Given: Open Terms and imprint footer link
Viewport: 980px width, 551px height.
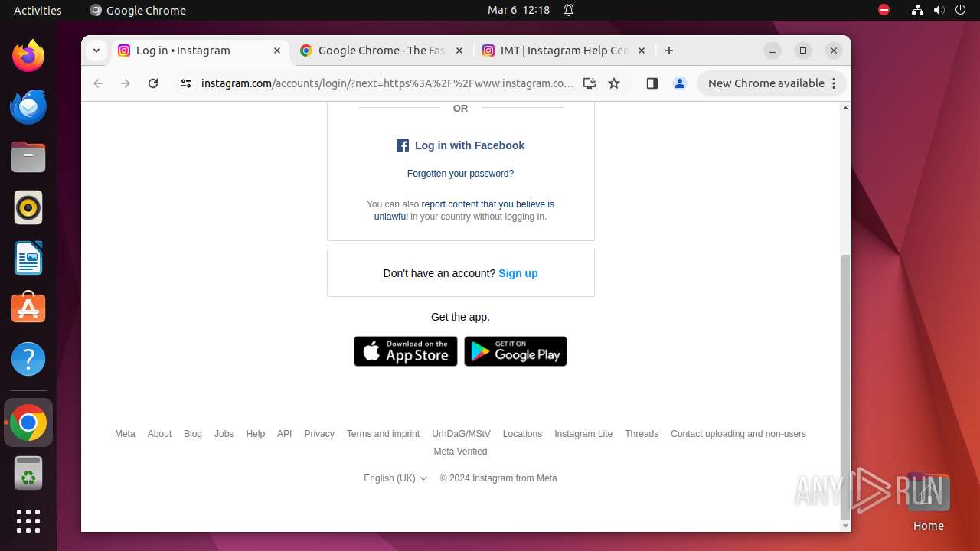Looking at the screenshot, I should (x=383, y=434).
